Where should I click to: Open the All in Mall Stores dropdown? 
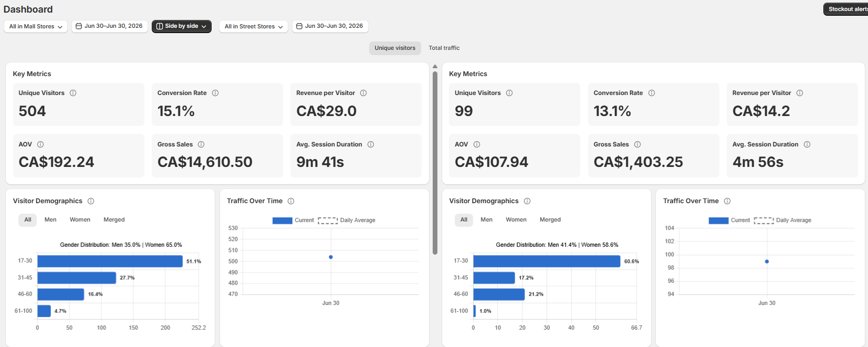point(36,26)
